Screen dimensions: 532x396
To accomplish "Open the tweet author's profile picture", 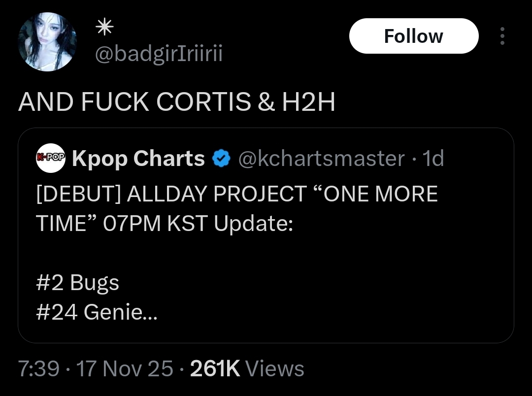I will click(x=47, y=42).
